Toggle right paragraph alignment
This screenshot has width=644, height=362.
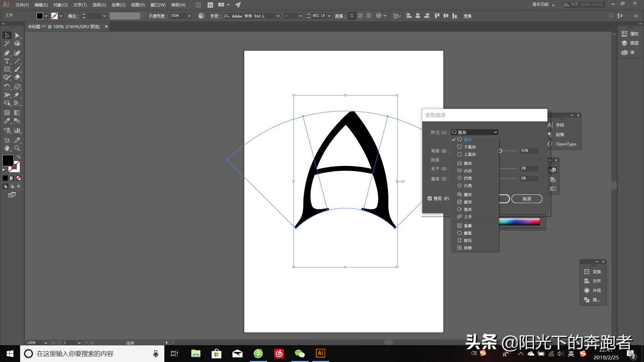pyautogui.click(x=369, y=16)
